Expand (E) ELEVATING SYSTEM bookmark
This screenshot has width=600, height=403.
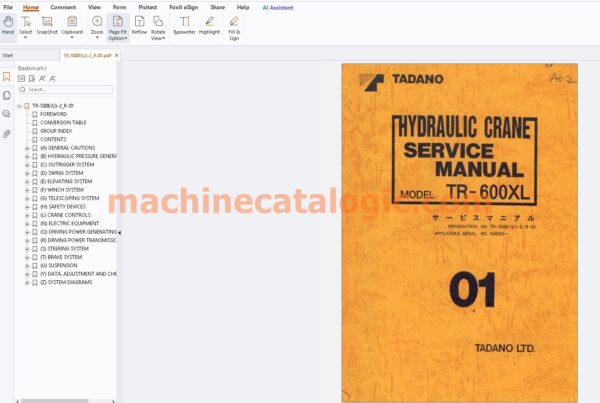(x=27, y=181)
